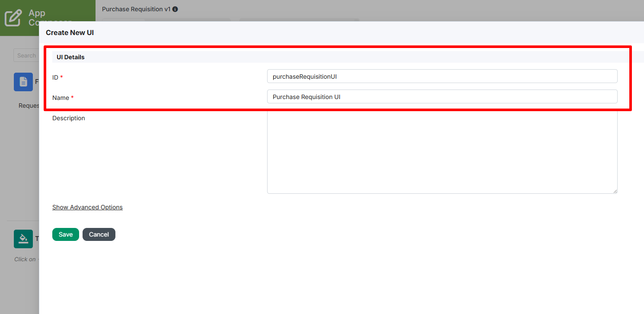Save the new UI
Screen dimensions: 644x314
point(66,234)
